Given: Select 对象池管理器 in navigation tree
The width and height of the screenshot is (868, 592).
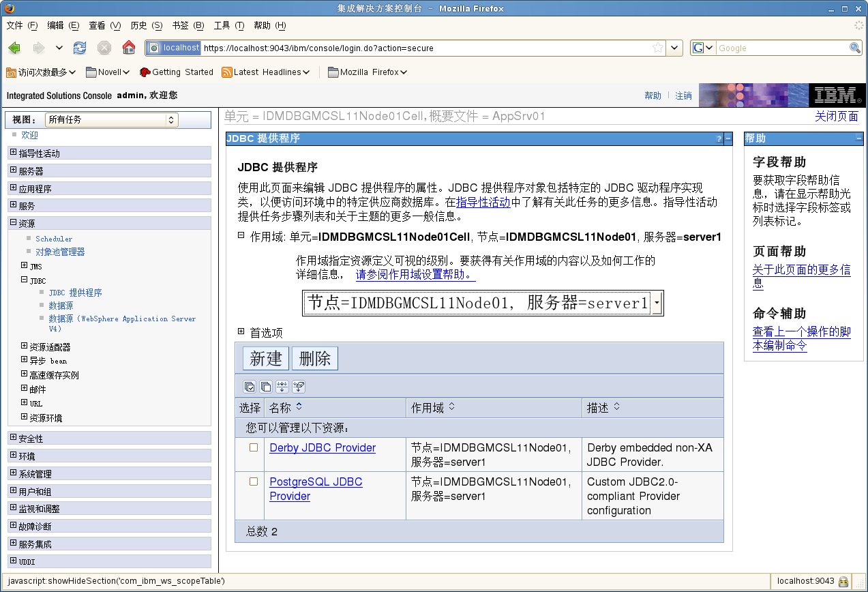Looking at the screenshot, I should [x=60, y=252].
